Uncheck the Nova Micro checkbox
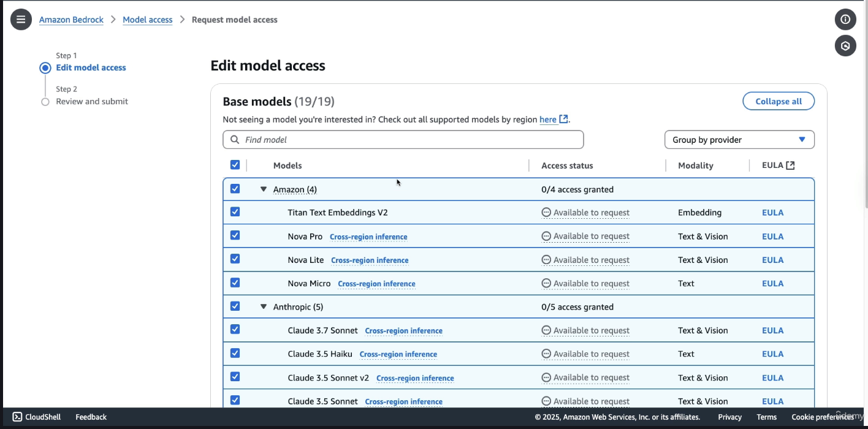The height and width of the screenshot is (429, 868). tap(235, 283)
